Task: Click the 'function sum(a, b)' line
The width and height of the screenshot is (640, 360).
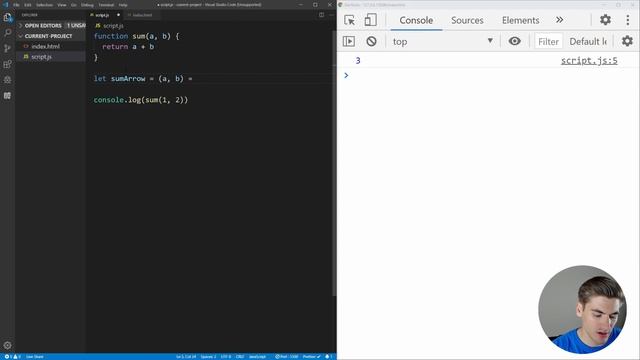Action: [136, 36]
